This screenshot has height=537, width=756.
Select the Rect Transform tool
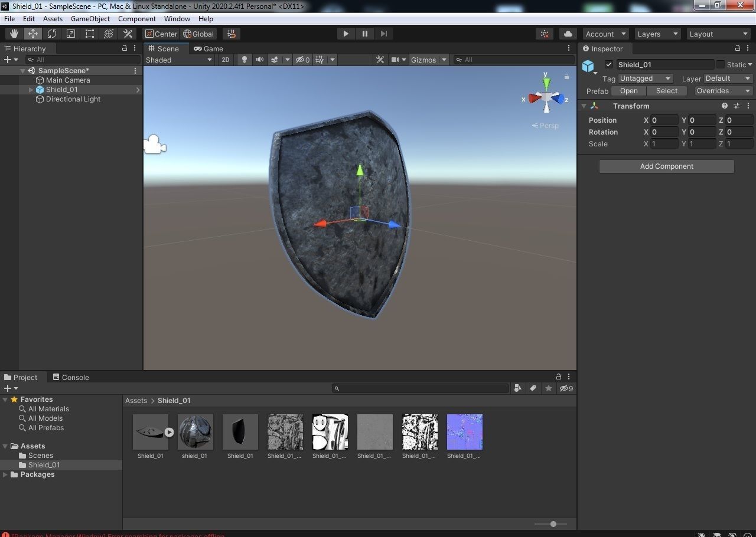coord(90,34)
